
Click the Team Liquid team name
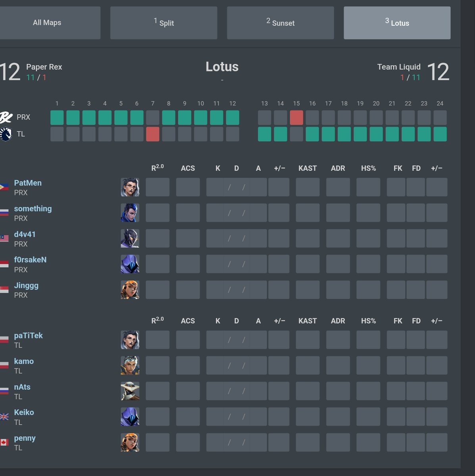pyautogui.click(x=399, y=67)
